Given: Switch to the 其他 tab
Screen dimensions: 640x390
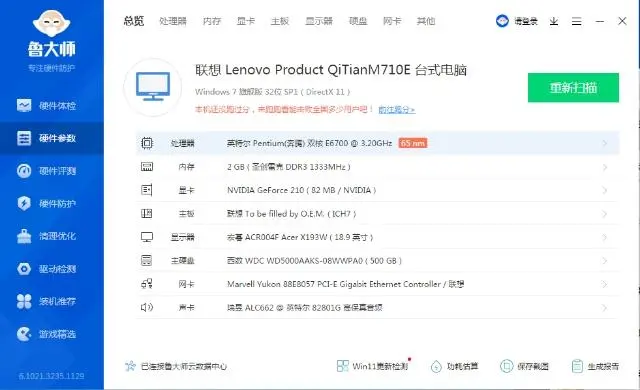Looking at the screenshot, I should pyautogui.click(x=426, y=21).
